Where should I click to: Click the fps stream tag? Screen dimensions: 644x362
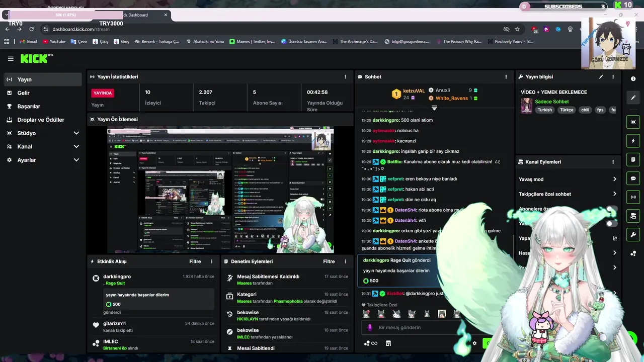600,110
